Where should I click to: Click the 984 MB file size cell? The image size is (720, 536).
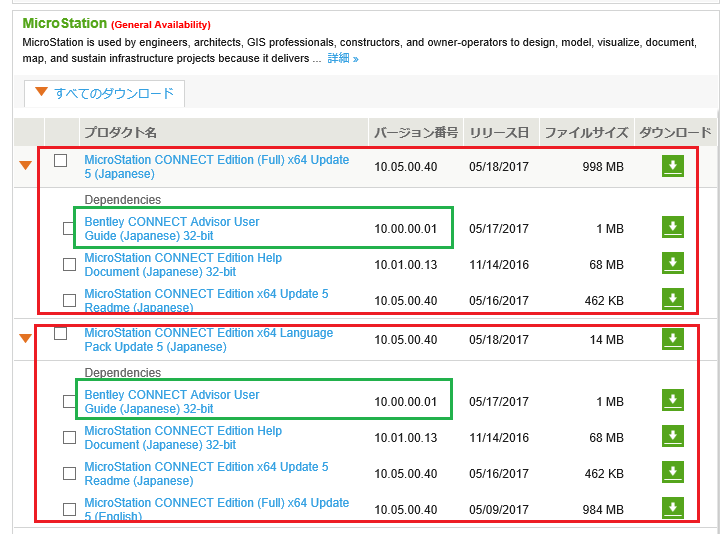[603, 510]
